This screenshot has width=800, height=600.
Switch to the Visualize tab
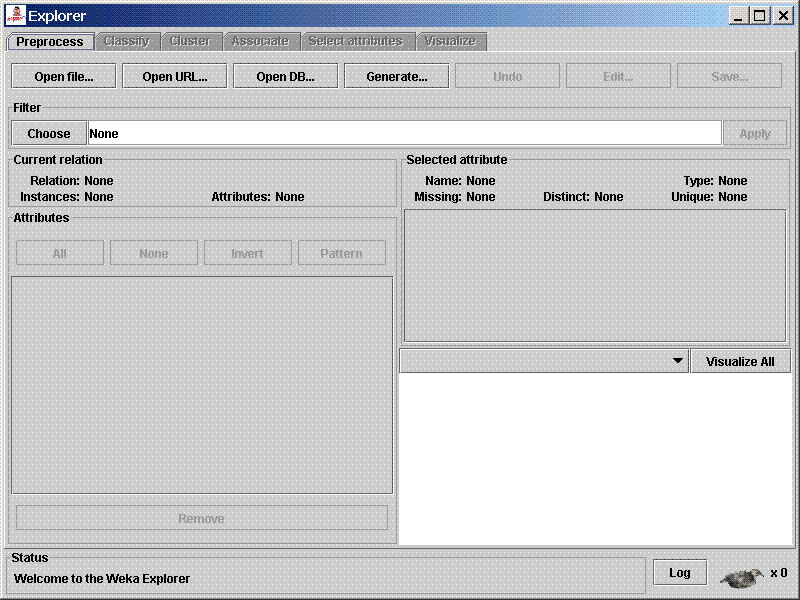[450, 41]
